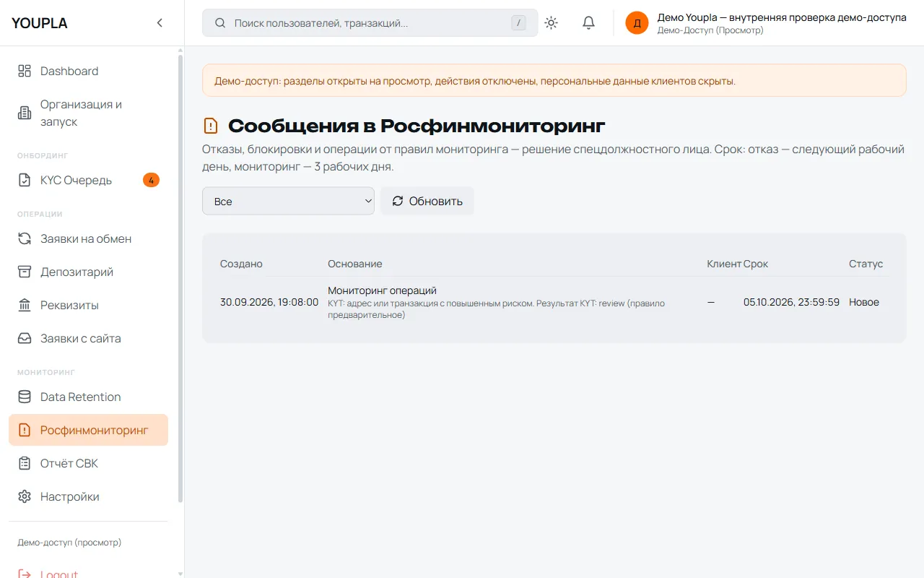
Task: Click the Срок column header
Action: click(x=756, y=264)
